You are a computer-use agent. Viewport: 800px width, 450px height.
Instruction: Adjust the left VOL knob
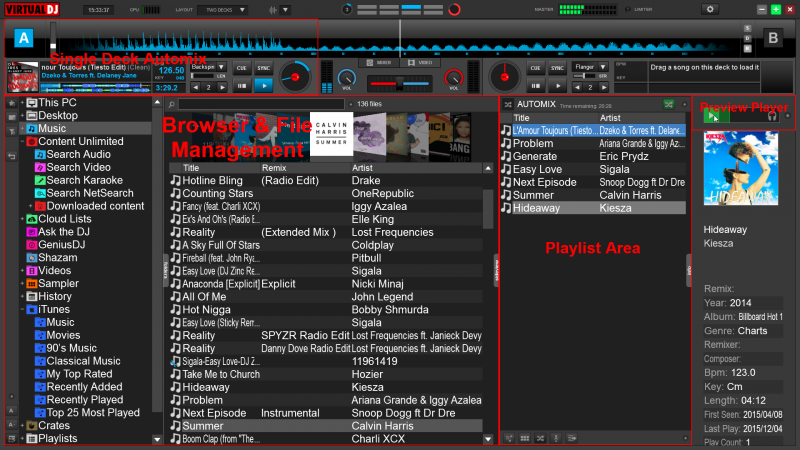pyautogui.click(x=347, y=78)
